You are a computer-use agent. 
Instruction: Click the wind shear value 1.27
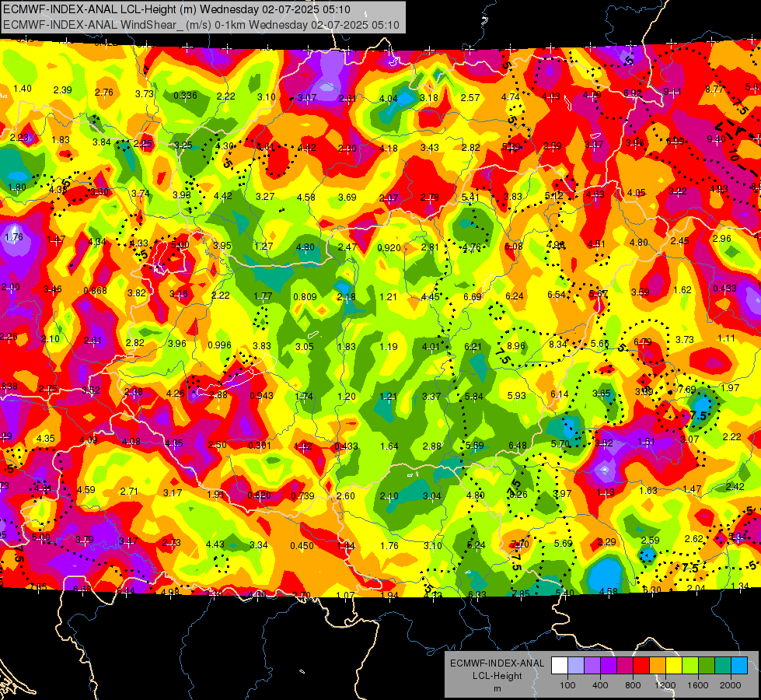tap(264, 247)
